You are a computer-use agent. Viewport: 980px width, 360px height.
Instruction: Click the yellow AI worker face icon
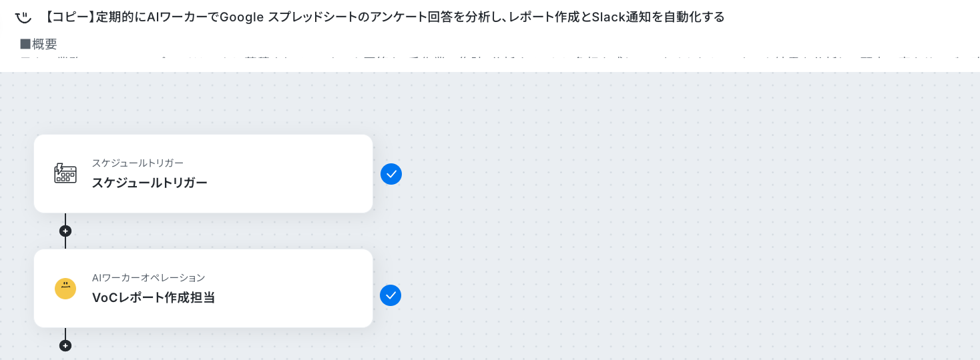65,289
